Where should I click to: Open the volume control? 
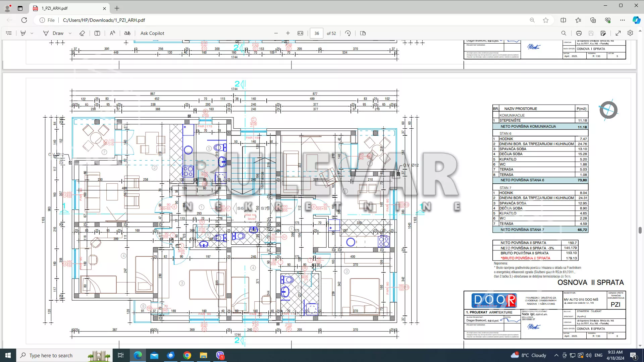pos(589,355)
